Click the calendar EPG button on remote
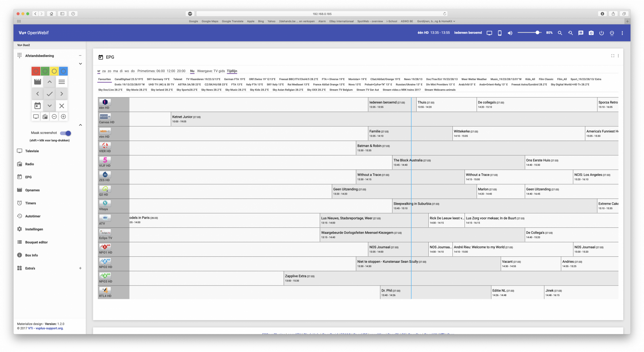The image size is (644, 352). coord(38,106)
